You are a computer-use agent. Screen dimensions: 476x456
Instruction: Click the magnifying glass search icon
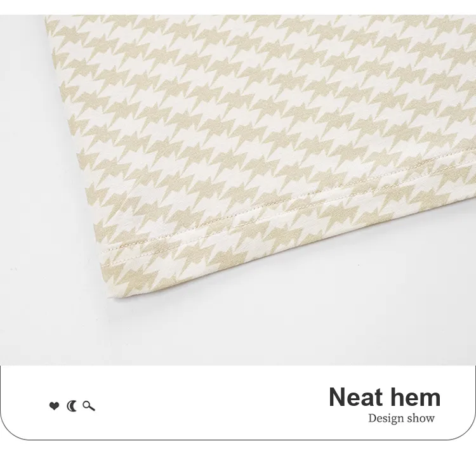[x=89, y=406]
